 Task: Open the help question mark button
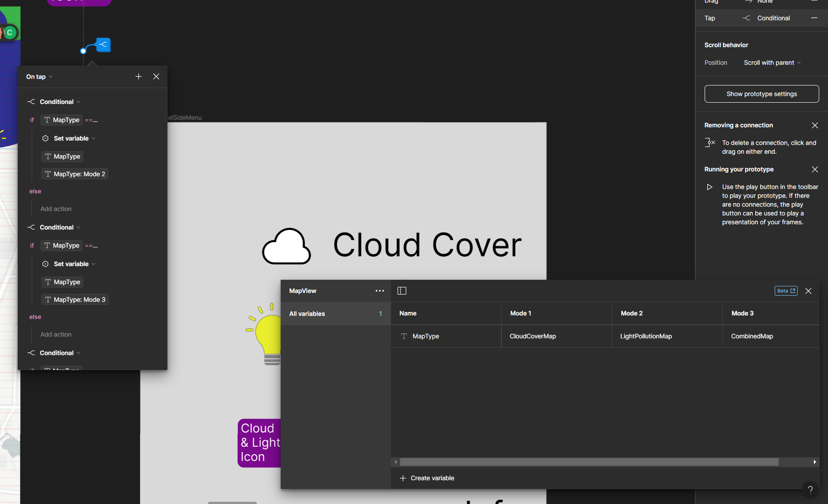click(810, 489)
